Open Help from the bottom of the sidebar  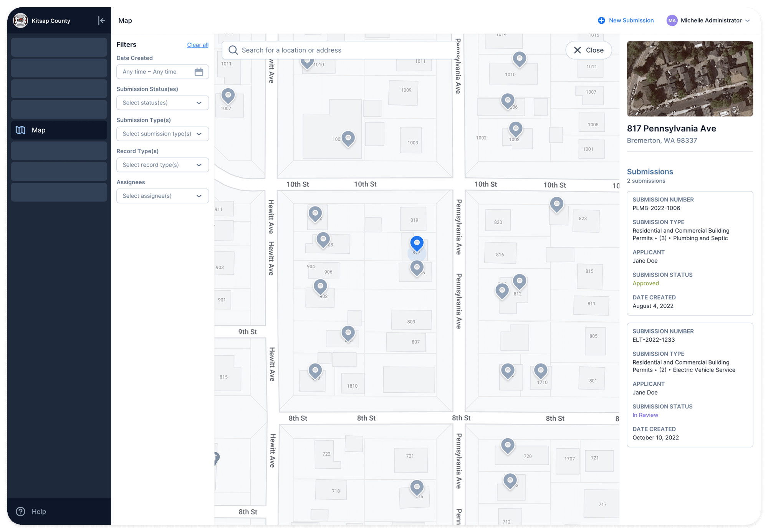click(x=31, y=511)
